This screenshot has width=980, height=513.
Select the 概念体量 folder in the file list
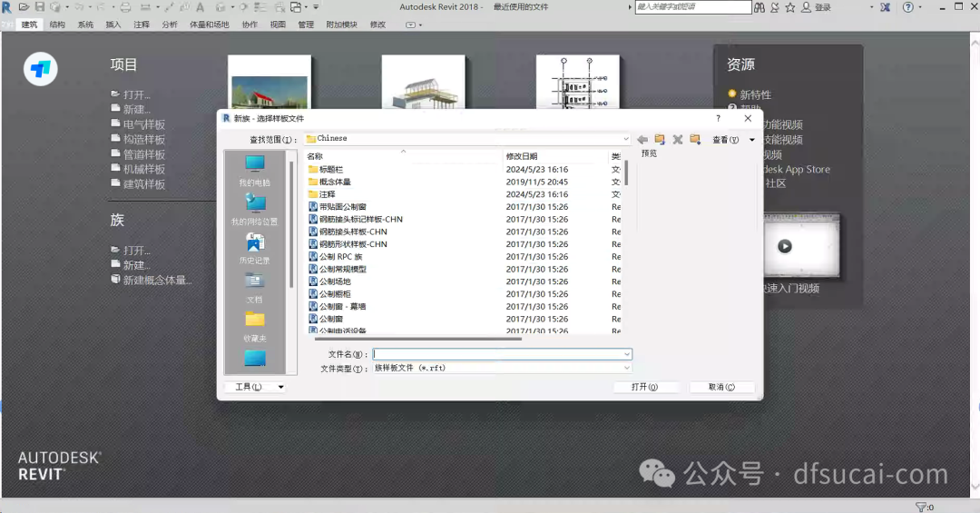tap(335, 182)
